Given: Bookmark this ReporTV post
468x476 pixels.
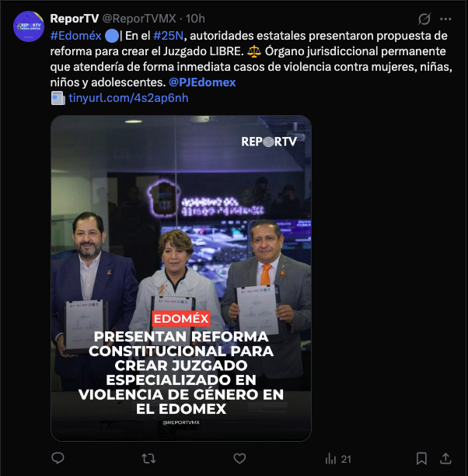Looking at the screenshot, I should [421, 458].
